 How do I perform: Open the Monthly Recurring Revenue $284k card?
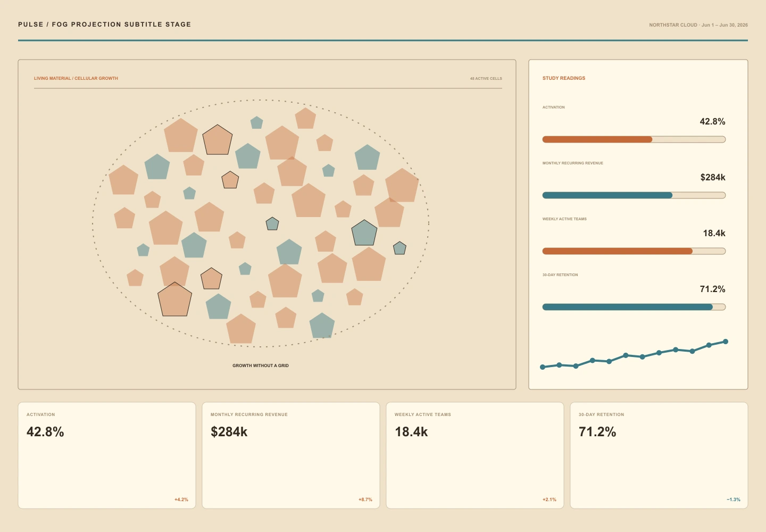click(x=291, y=455)
